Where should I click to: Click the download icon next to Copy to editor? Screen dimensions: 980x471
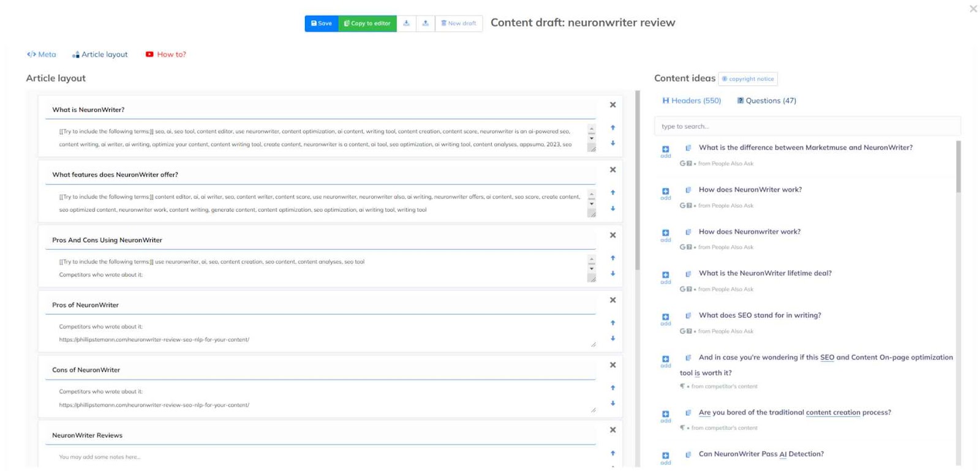pos(406,23)
